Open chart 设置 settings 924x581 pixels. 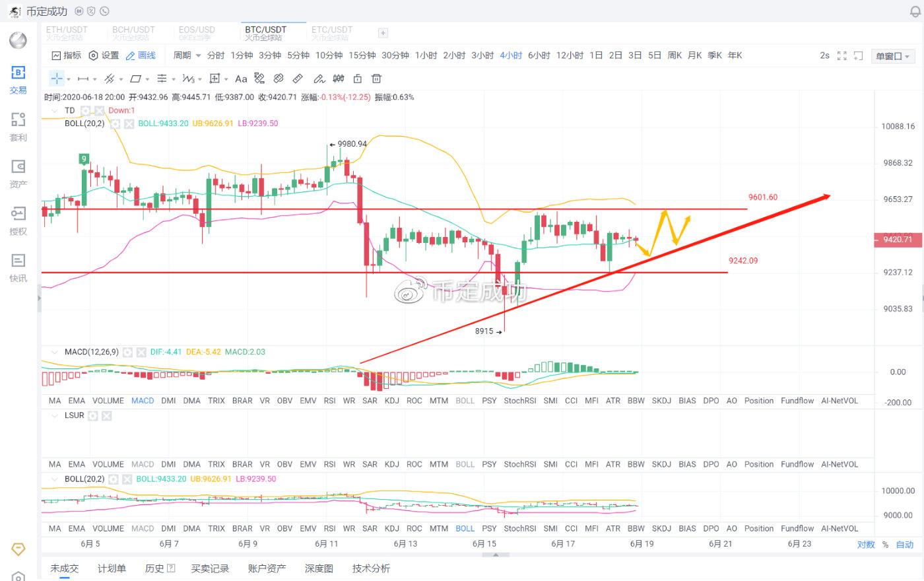coord(104,55)
